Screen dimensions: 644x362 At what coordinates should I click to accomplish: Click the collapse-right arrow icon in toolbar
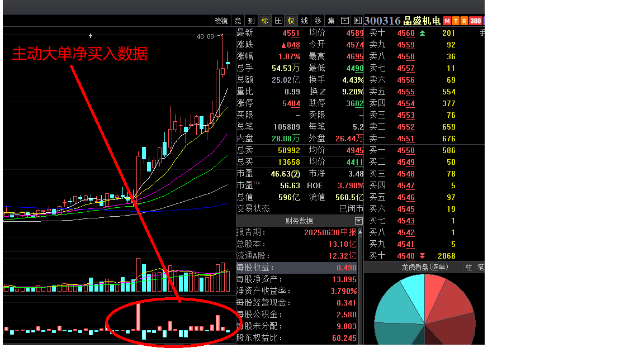pos(358,21)
